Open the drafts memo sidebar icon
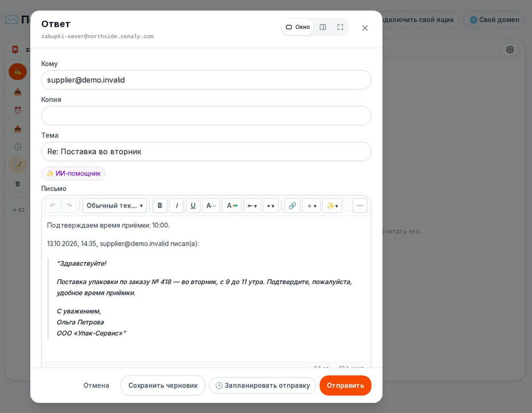Viewport: 532px width, 413px height. coord(18,165)
